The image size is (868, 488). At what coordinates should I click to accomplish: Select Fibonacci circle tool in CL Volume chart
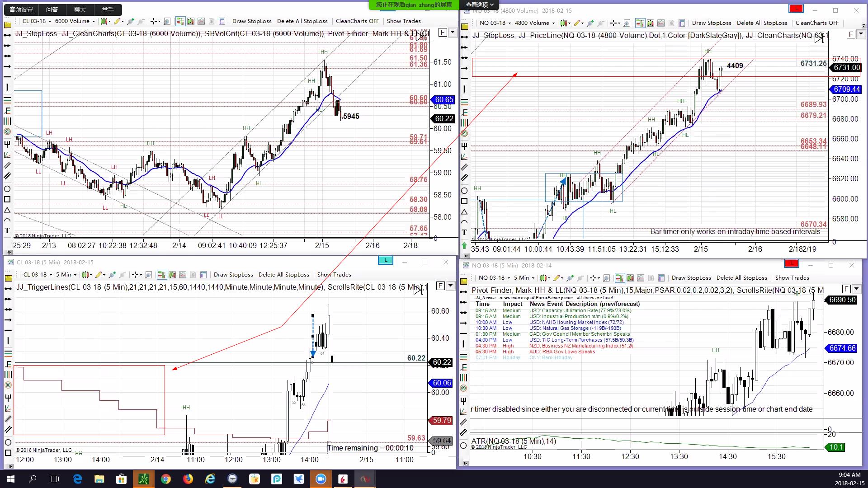7,132
